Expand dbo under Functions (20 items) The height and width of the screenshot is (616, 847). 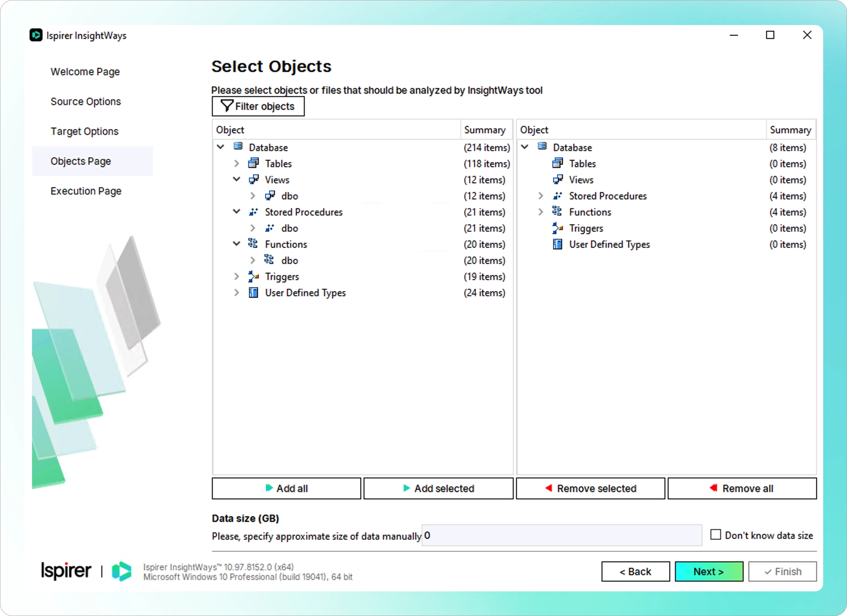click(253, 260)
